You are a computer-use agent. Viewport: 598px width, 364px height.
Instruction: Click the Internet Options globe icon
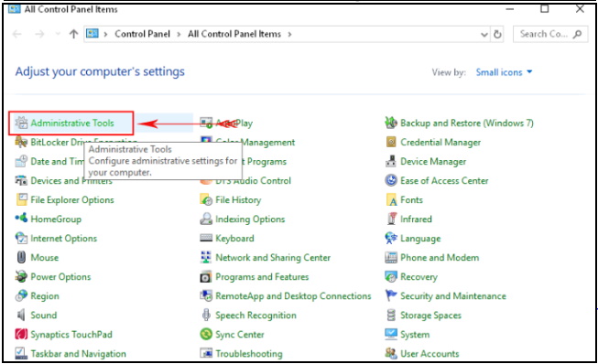coord(21,238)
